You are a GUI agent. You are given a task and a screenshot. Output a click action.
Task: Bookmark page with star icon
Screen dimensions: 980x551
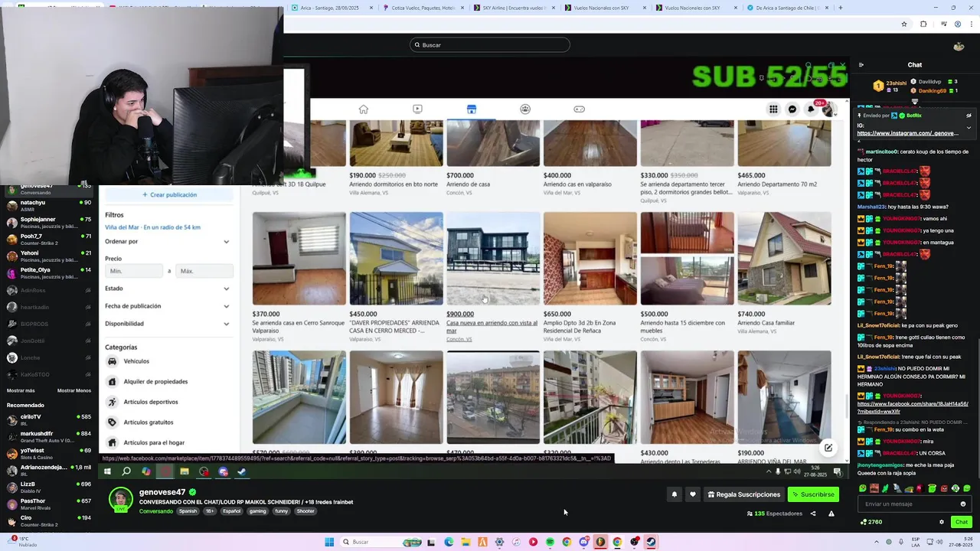(904, 24)
